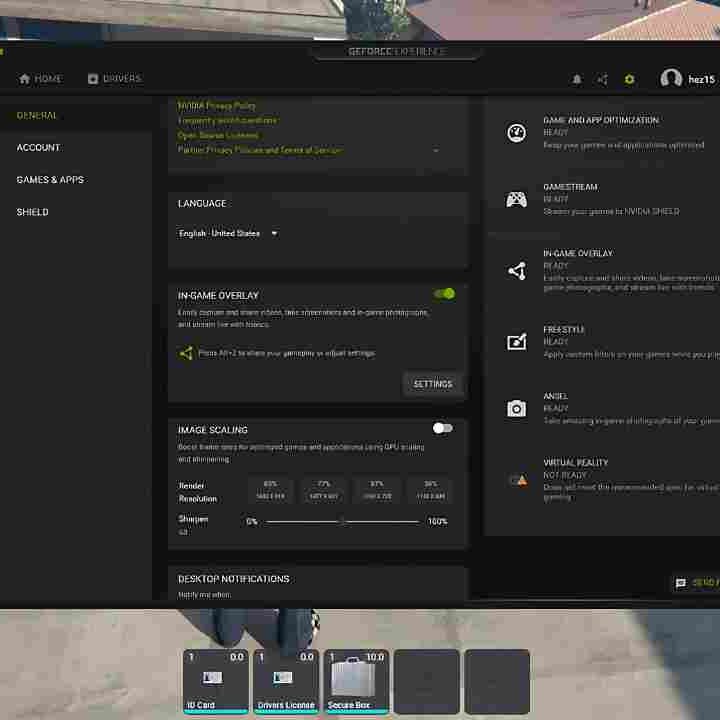Click the In-Game Overlay share icon in features
The height and width of the screenshot is (720, 720).
coord(517,271)
